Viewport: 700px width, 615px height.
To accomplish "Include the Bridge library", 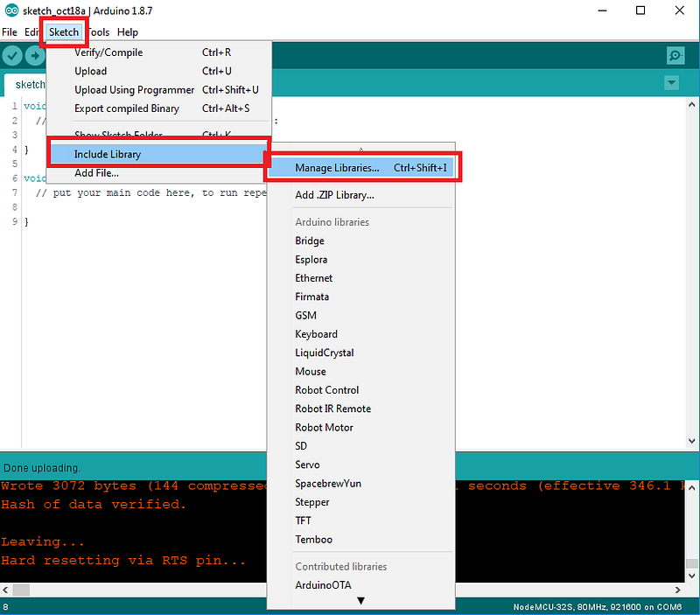I will point(360,241).
